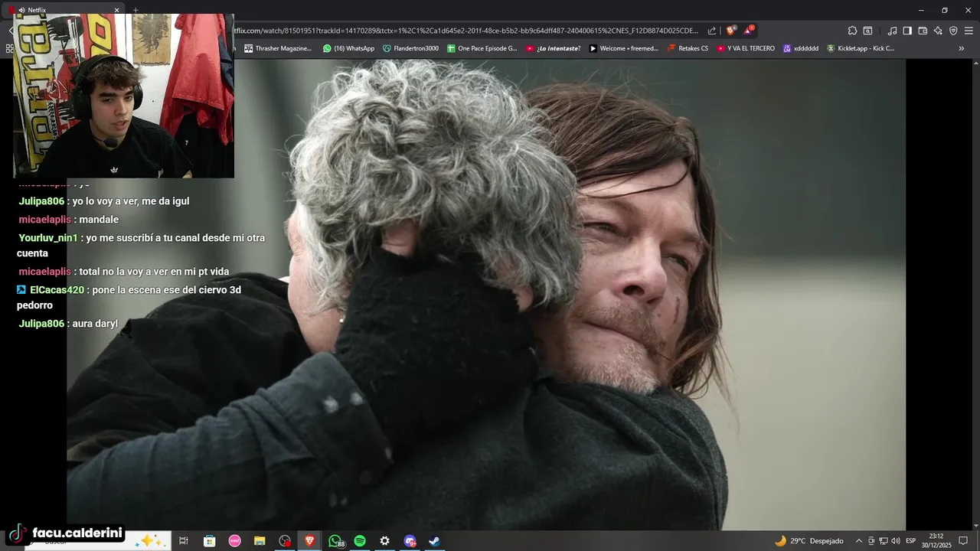Expand the hidden system tray icons

(x=858, y=541)
